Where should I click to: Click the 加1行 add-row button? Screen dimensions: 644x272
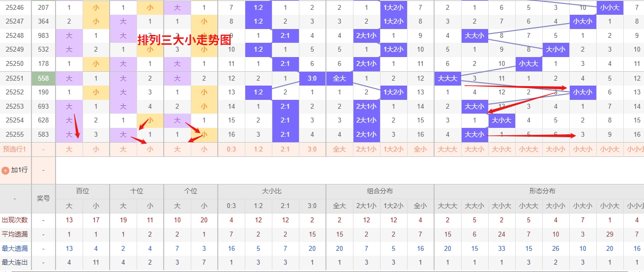tap(15, 170)
